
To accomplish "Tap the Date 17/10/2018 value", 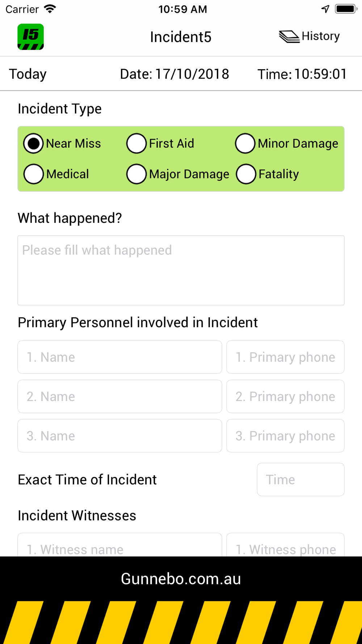I will (x=192, y=74).
